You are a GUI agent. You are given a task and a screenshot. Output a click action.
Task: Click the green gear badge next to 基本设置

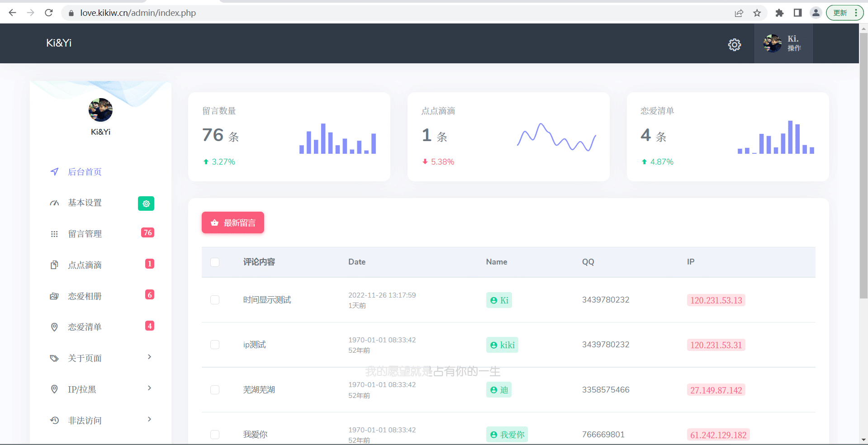point(146,203)
